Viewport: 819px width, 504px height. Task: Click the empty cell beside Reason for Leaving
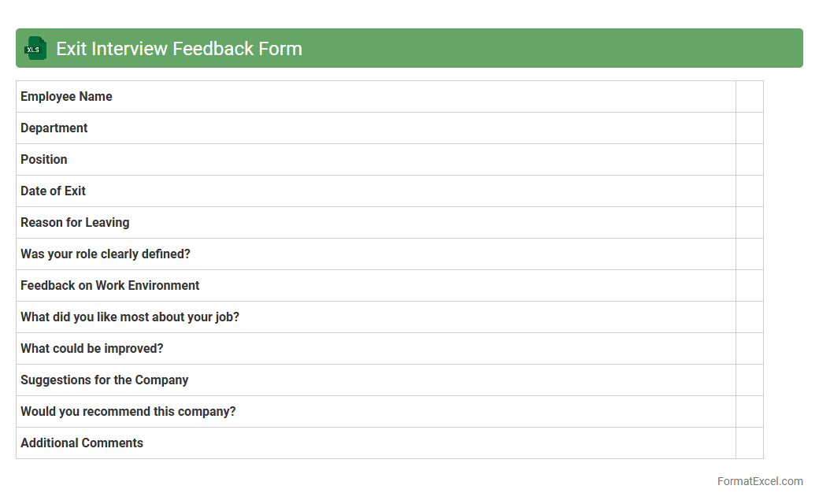click(x=749, y=223)
